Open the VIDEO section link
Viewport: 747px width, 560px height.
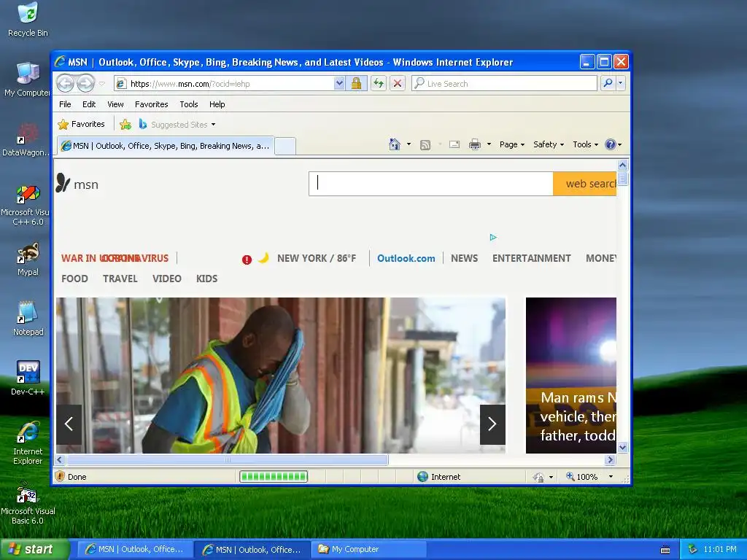click(167, 279)
